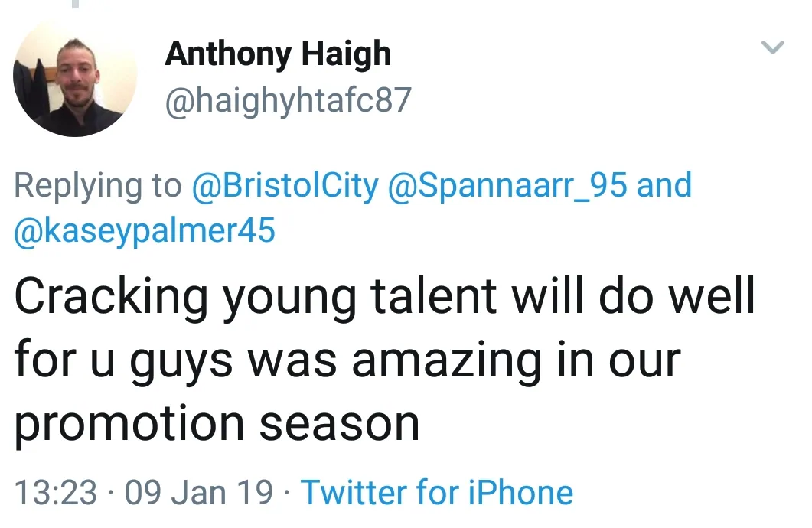
Task: Click the @haighyhtafc87 handle
Action: click(x=288, y=100)
